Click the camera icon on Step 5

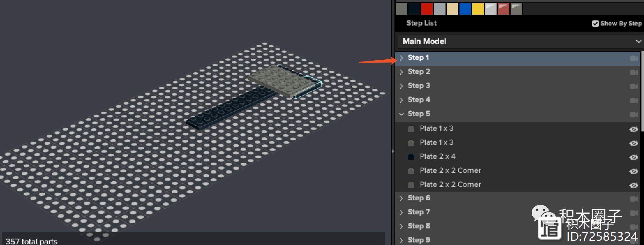click(633, 115)
